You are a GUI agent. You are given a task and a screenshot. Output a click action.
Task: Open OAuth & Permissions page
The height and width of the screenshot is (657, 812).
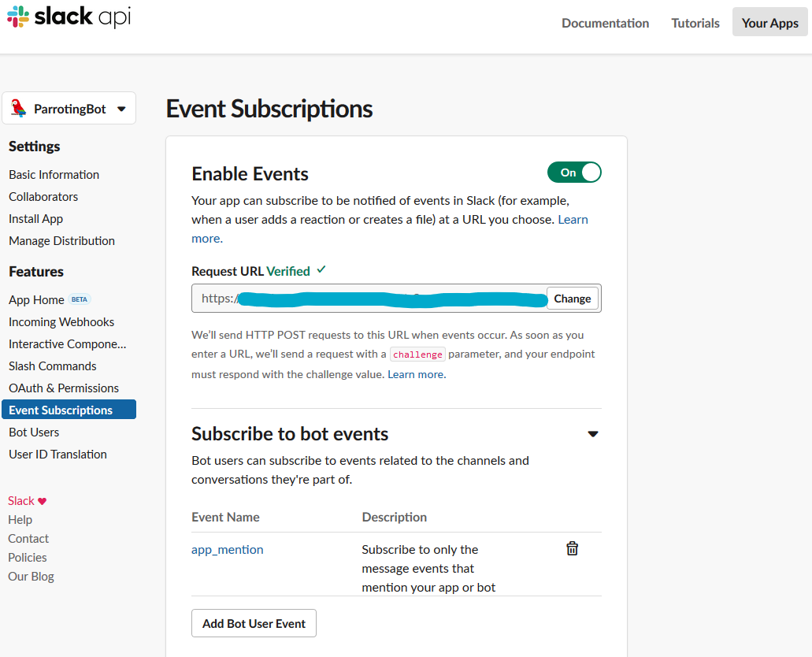coord(64,388)
